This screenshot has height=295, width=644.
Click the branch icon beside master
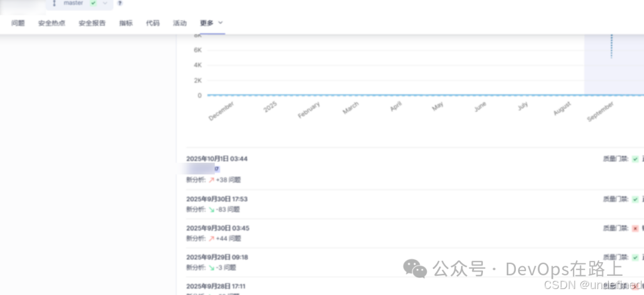(54, 4)
